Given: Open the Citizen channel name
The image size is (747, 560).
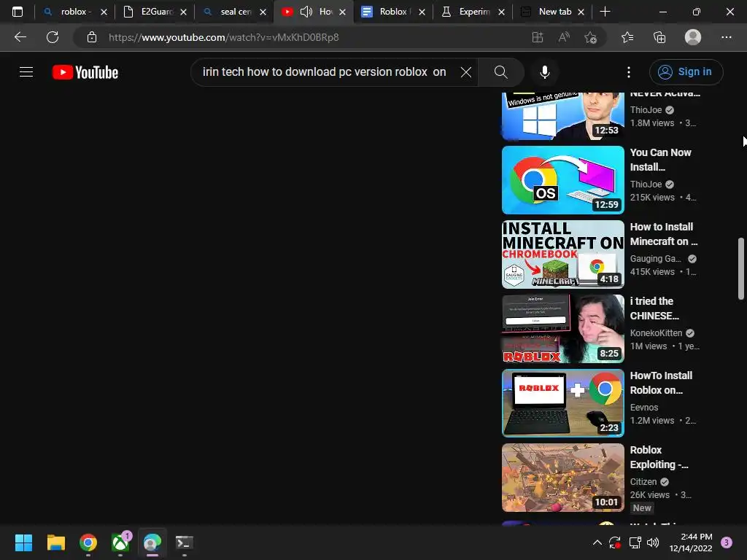Looking at the screenshot, I should tap(643, 481).
